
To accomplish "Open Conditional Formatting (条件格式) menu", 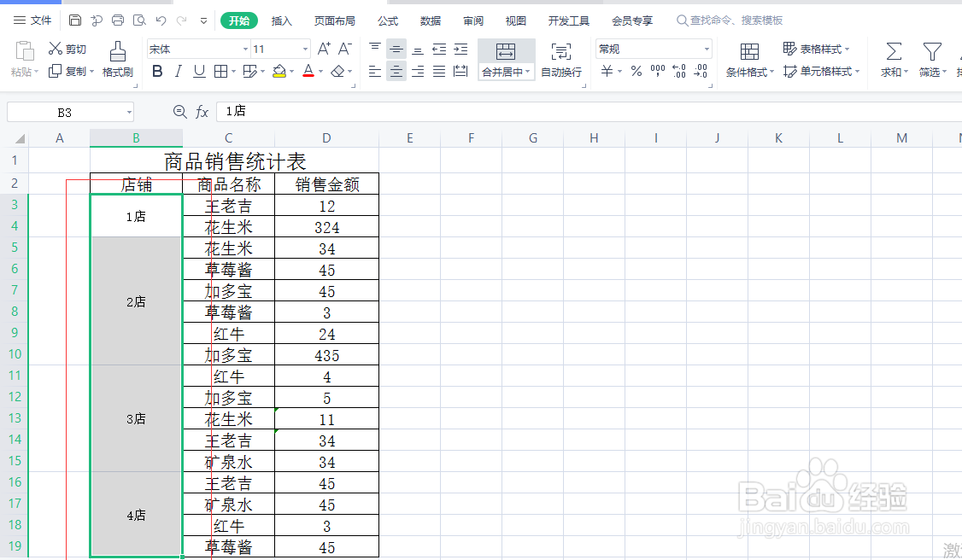I will [x=750, y=60].
